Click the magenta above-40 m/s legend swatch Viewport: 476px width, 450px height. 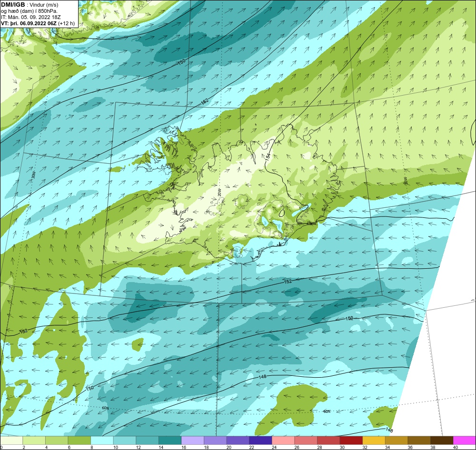[464, 440]
